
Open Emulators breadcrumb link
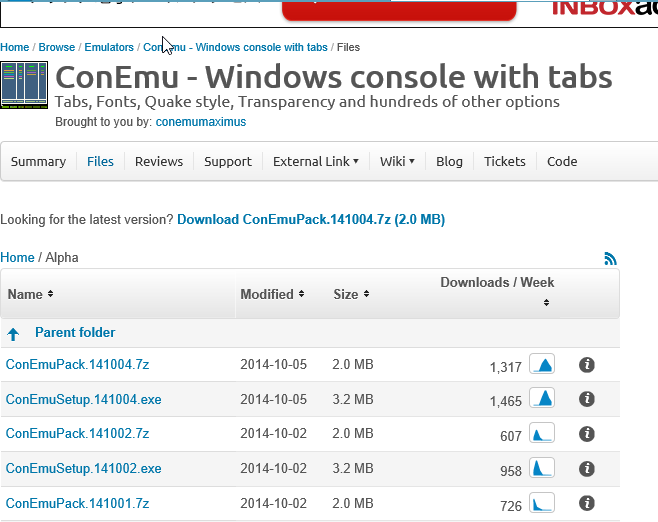click(x=109, y=47)
